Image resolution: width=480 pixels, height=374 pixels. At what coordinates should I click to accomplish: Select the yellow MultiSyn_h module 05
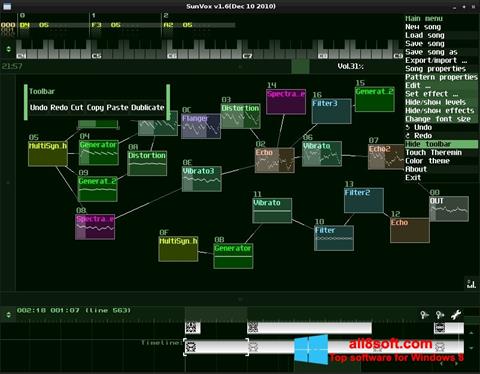pyautogui.click(x=48, y=154)
